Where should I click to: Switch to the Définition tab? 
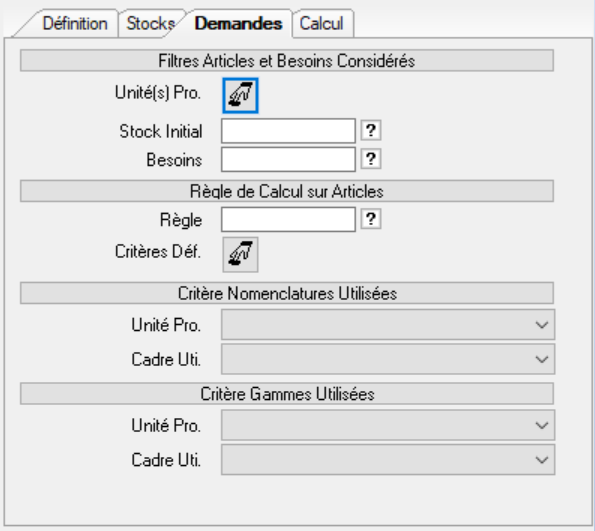[75, 24]
